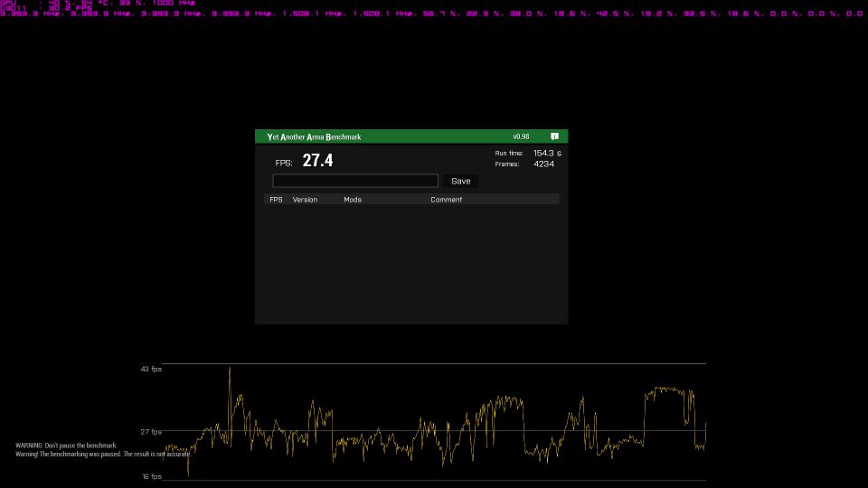Click the 16 fps graph axis label
This screenshot has width=868, height=488.
(152, 476)
